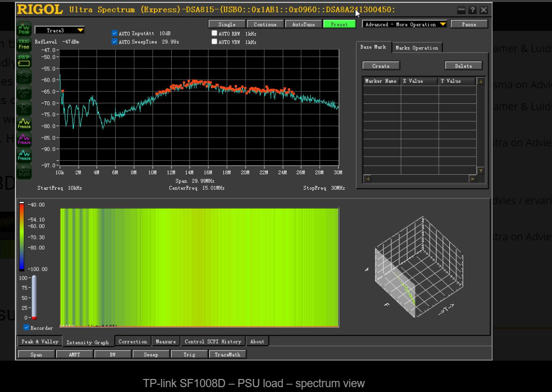Click the Peak icon in left sidebar
This screenshot has width=552, height=392.
[x=24, y=29]
